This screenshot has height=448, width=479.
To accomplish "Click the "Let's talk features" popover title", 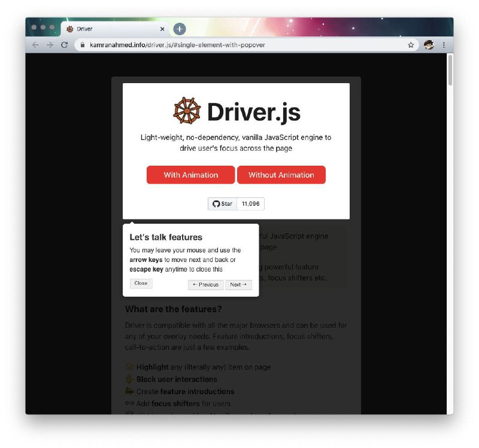I will tap(166, 237).
